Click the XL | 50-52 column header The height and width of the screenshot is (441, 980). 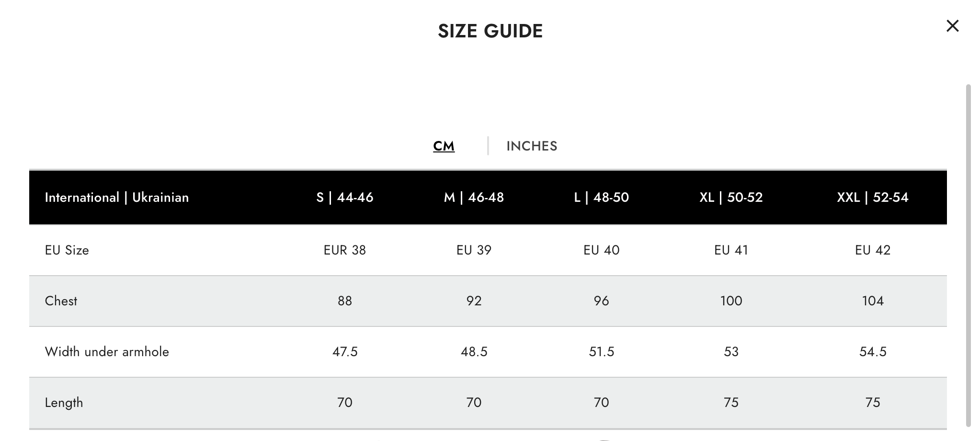tap(731, 197)
